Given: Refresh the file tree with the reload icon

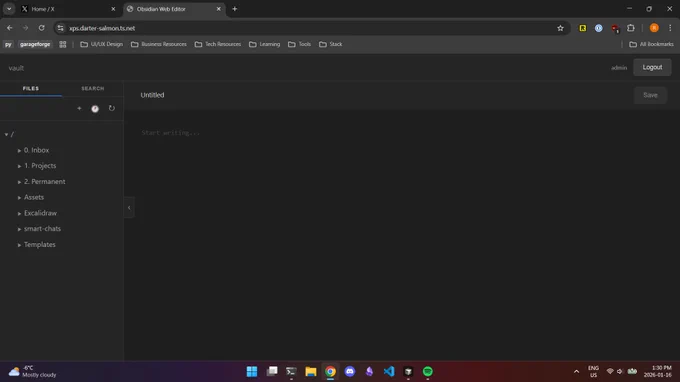Looking at the screenshot, I should tap(111, 108).
